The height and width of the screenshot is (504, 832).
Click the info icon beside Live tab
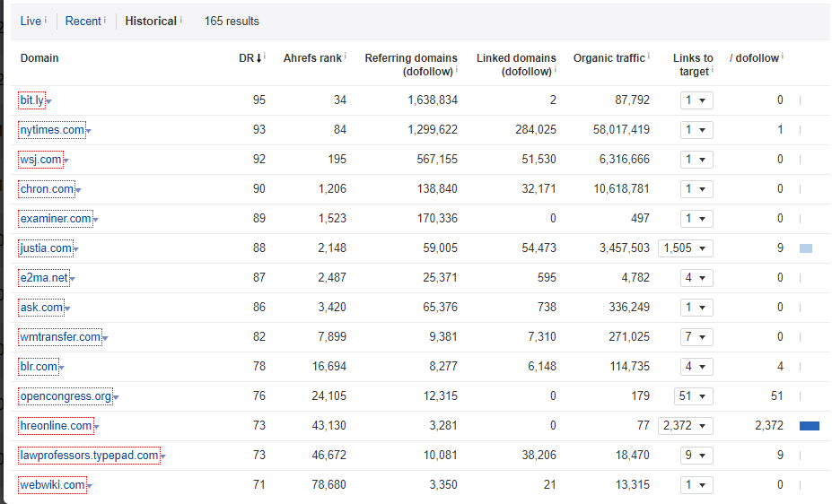click(x=46, y=20)
